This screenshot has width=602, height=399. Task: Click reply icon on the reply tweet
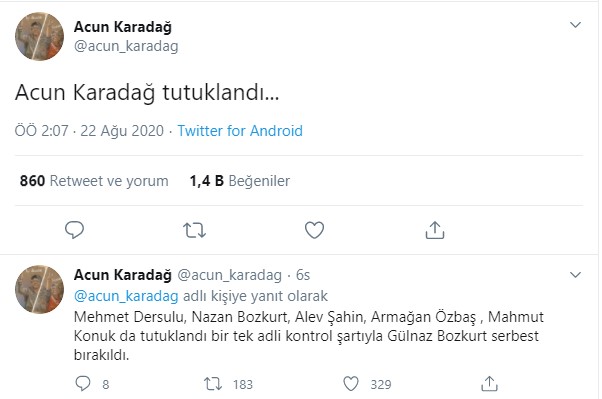[x=83, y=384]
